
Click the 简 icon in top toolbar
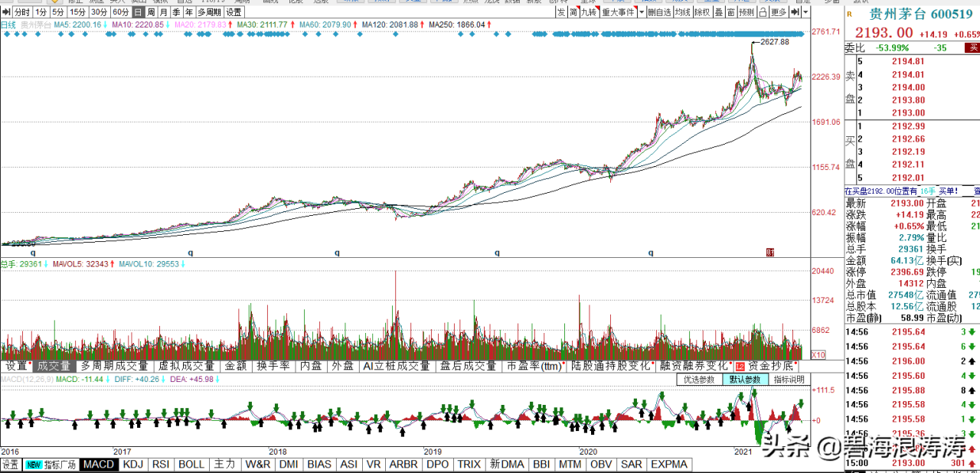(573, 12)
